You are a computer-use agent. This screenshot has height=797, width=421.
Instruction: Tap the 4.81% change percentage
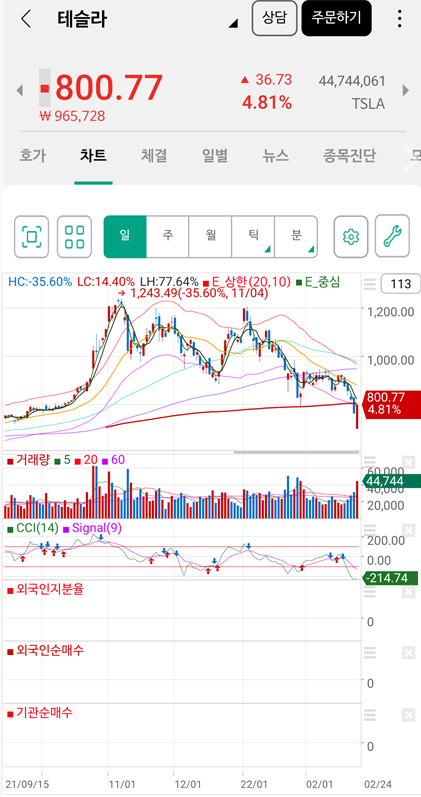[267, 103]
